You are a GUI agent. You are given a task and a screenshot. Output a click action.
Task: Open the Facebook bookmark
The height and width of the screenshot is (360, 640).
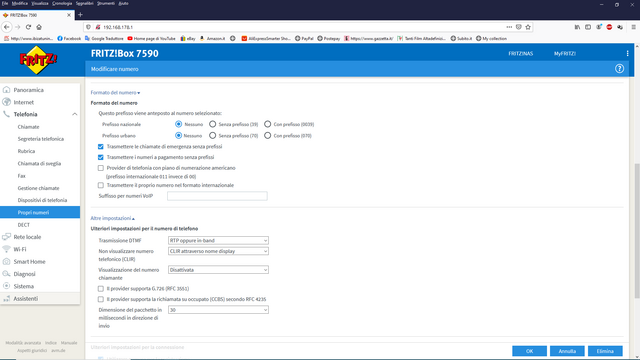(x=69, y=38)
